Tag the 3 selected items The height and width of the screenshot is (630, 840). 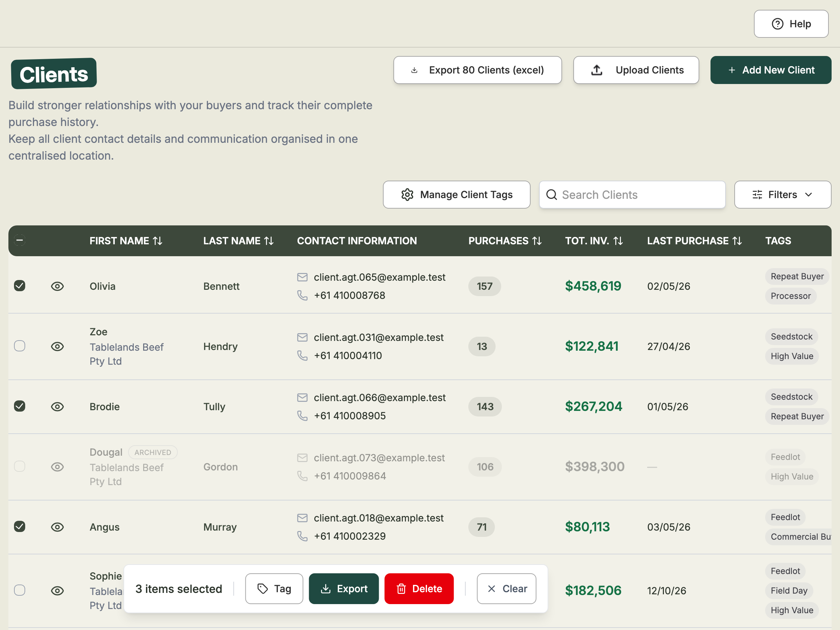pos(274,589)
